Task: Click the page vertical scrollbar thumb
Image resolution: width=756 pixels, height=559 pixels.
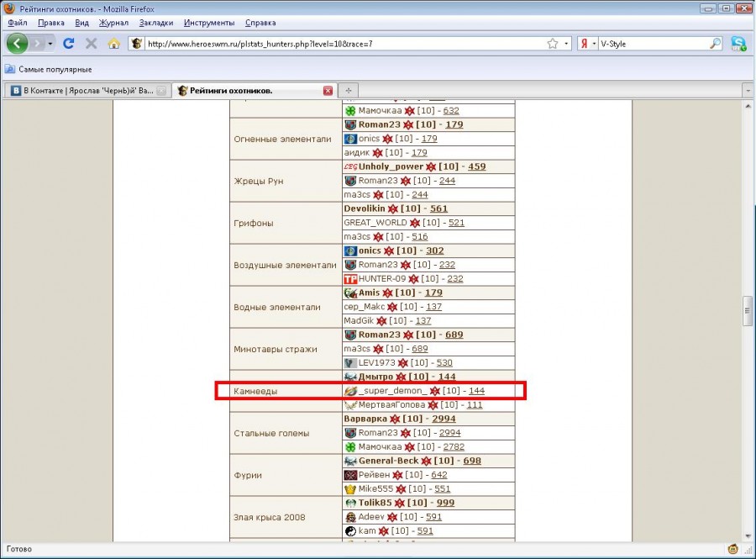Action: (x=746, y=309)
